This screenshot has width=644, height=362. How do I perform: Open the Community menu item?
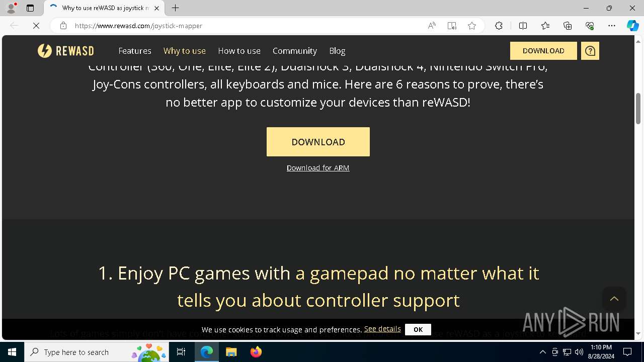[295, 51]
